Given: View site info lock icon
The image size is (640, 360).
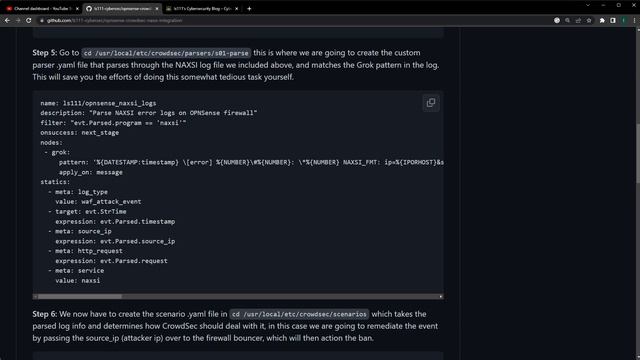Looking at the screenshot, I should [42, 20].
